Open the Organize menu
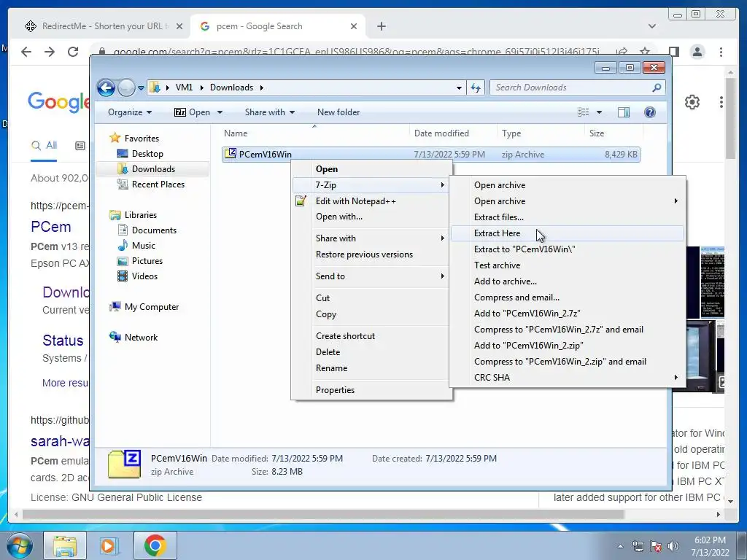 [x=130, y=112]
